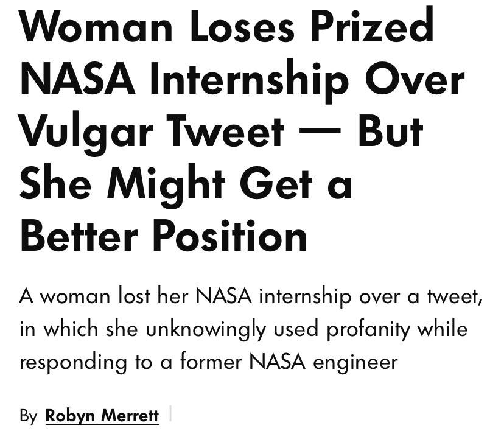
Task: Click "responding to a former NASA engineer" line
Action: [x=208, y=362]
